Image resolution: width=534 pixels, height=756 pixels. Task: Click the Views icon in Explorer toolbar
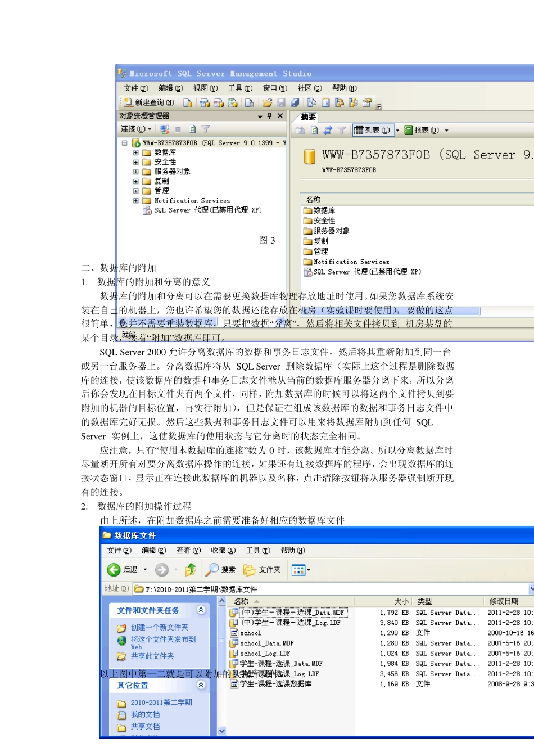point(298,570)
